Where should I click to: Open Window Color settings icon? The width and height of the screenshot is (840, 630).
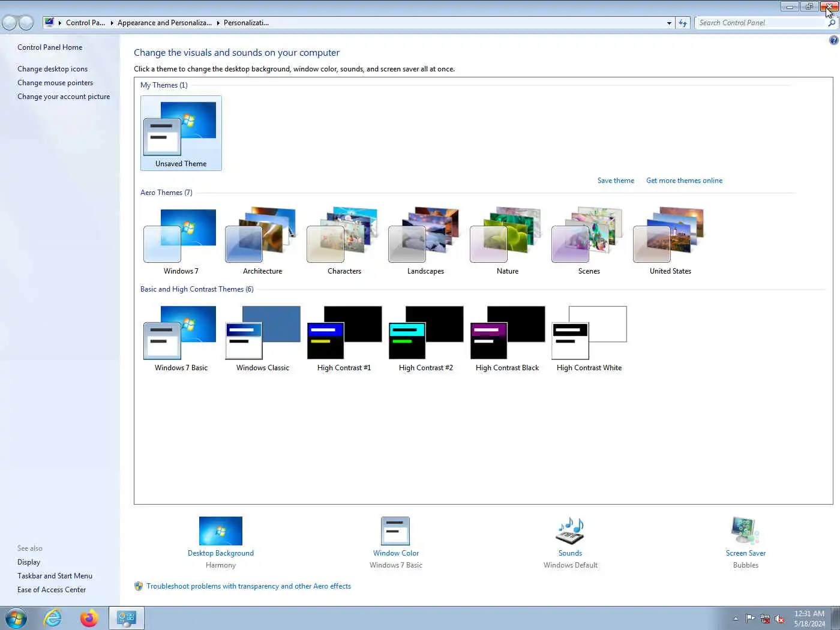coord(395,531)
